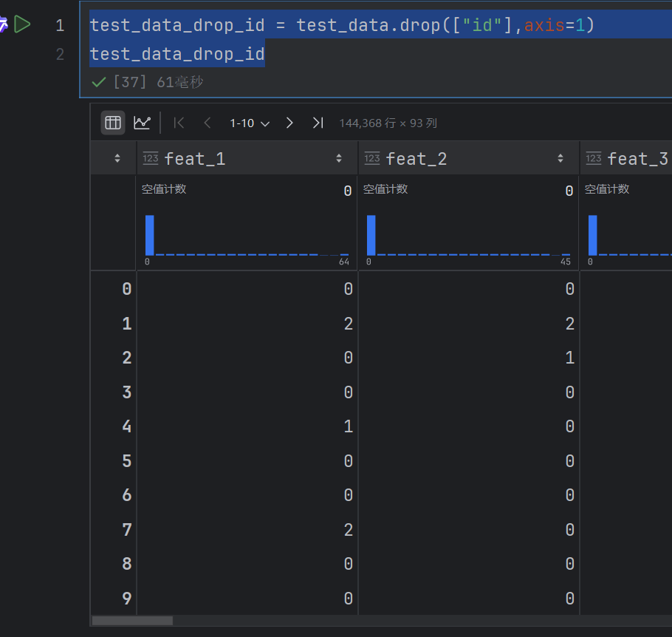
Task: Click the feat_2 histogram tall bar
Action: [x=371, y=235]
